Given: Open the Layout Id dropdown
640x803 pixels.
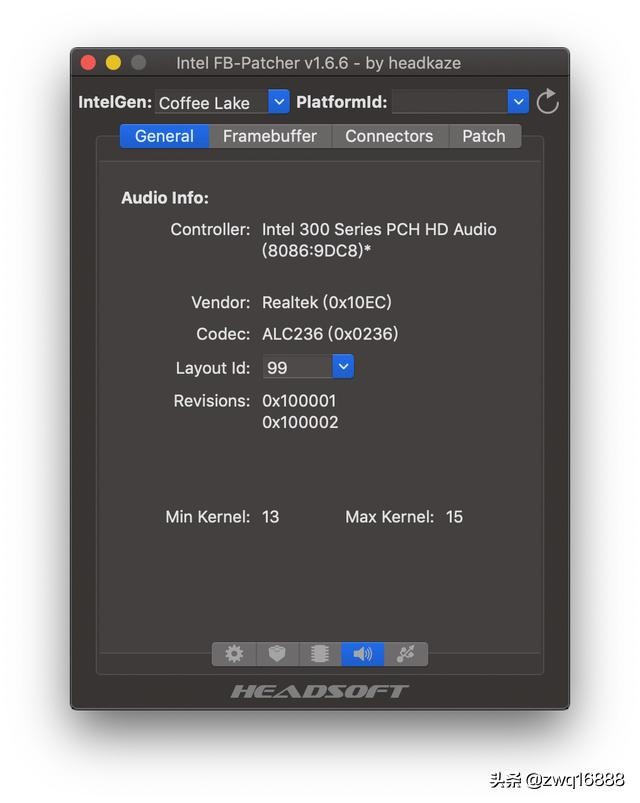Looking at the screenshot, I should point(343,367).
